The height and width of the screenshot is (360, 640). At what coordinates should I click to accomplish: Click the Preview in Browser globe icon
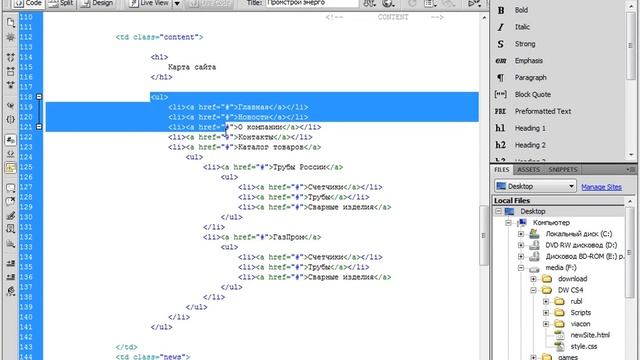coord(388,4)
